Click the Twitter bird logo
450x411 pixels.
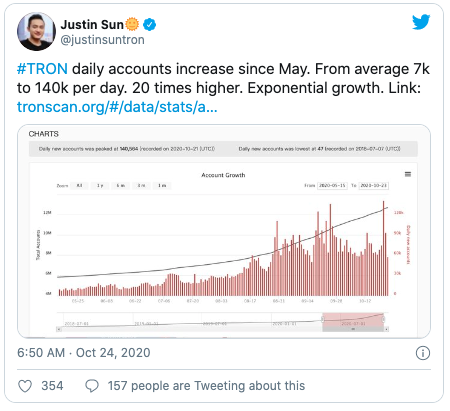(421, 22)
